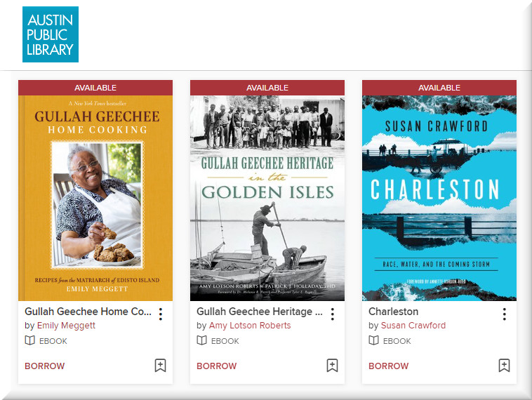The image size is (532, 400).
Task: Click the Gullah Geechee Heritage title link
Action: [x=259, y=312]
